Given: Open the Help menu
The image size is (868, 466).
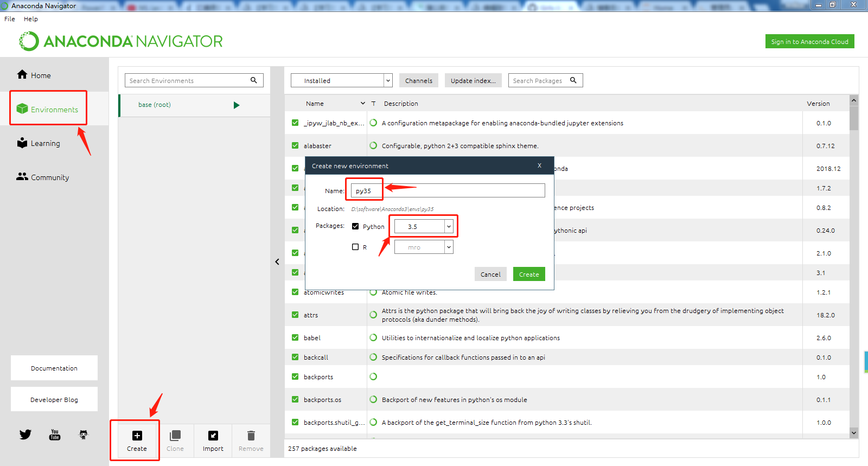Looking at the screenshot, I should coord(31,18).
